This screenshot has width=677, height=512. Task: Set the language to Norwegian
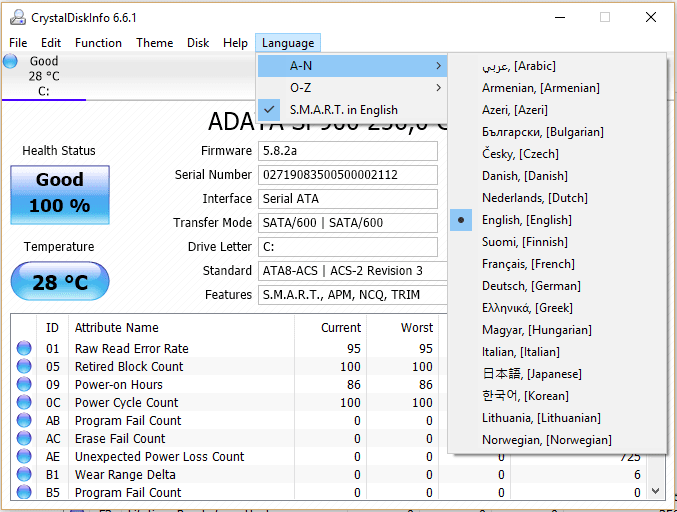[x=557, y=440]
